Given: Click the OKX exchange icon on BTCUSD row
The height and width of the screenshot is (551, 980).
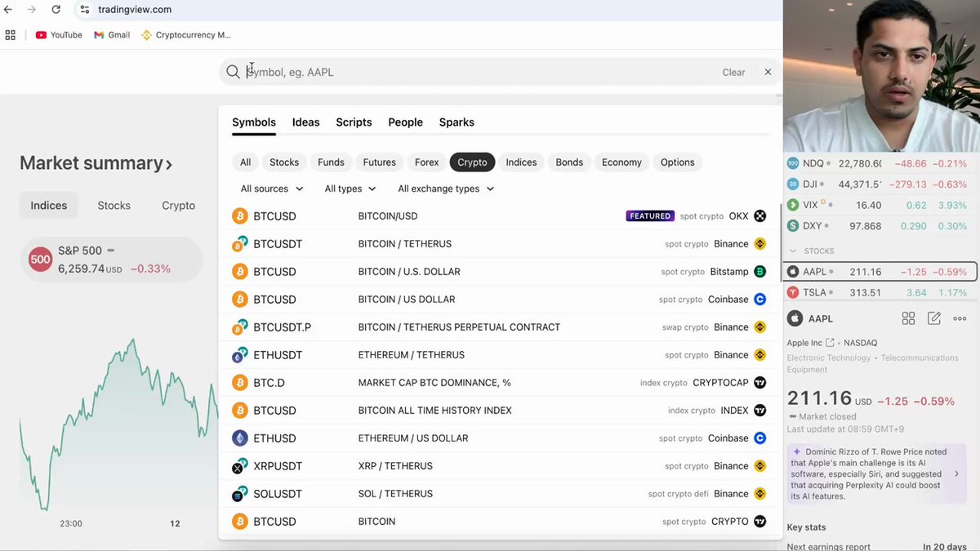Looking at the screenshot, I should pyautogui.click(x=759, y=216).
